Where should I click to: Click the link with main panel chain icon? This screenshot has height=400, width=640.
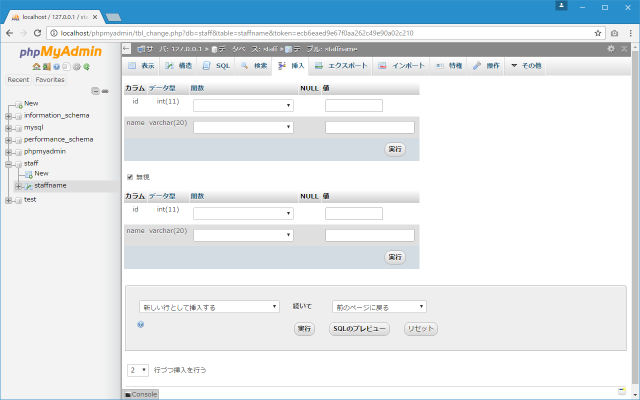(105, 91)
